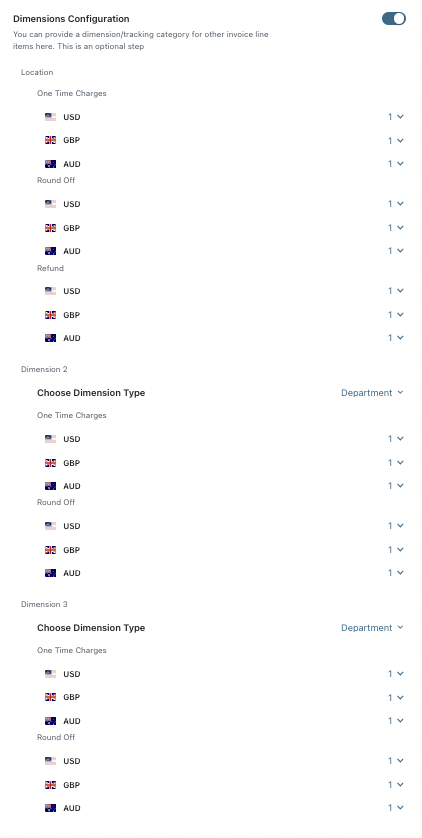Open the Dimension 3 Department type dropdown
Screen dimensions: 422x838
click(372, 628)
